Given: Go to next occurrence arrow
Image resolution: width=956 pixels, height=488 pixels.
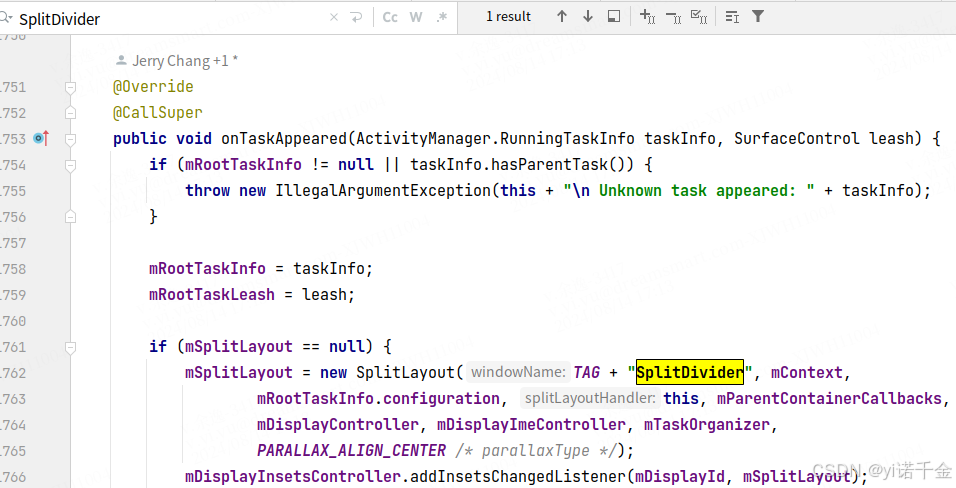Looking at the screenshot, I should [x=588, y=16].
